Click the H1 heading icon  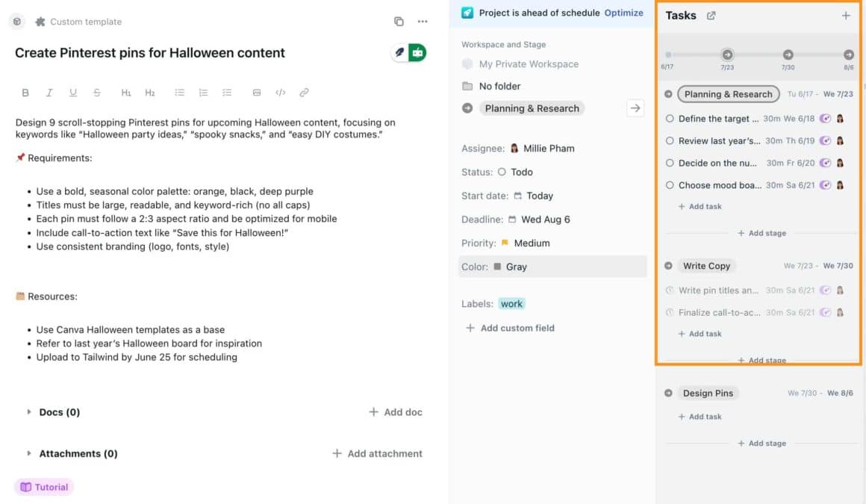[127, 92]
